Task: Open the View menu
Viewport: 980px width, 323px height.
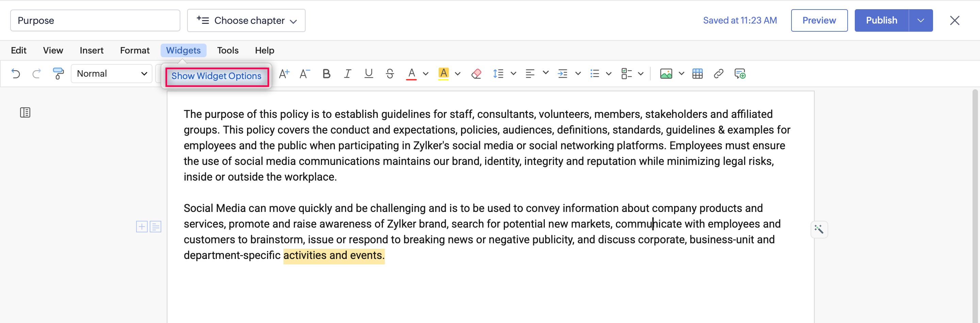Action: tap(53, 50)
